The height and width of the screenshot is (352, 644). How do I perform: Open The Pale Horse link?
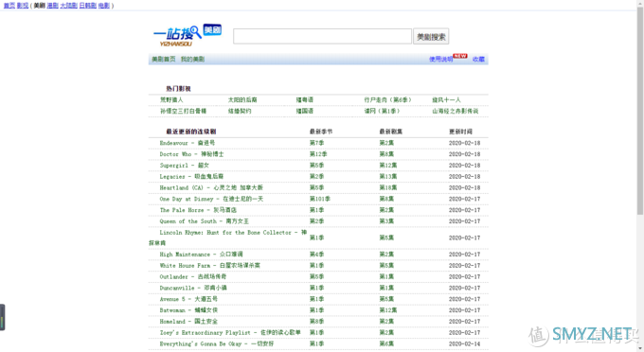coord(198,210)
